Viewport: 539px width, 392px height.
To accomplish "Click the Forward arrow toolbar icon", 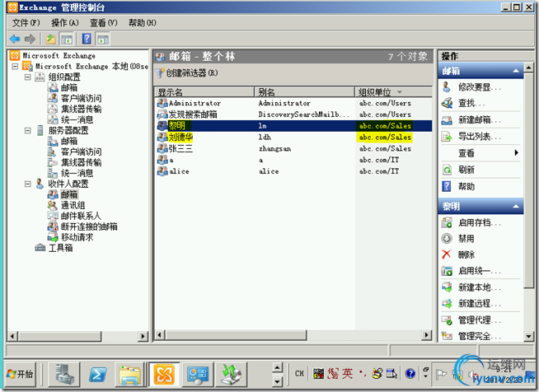I will coord(30,40).
